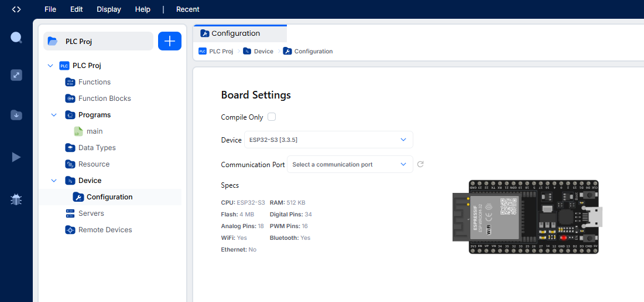Image resolution: width=644 pixels, height=302 pixels.
Task: Select Function Blocks in project tree
Action: click(104, 99)
